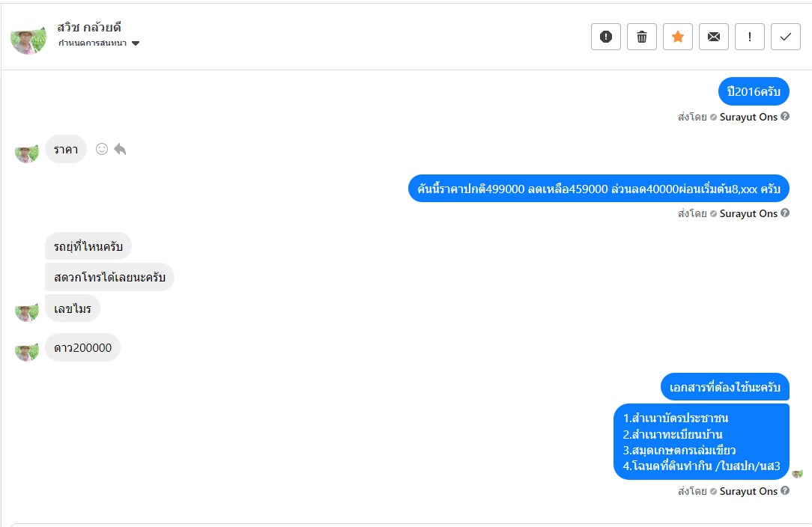Mark conversation as spam with octagon icon
This screenshot has height=527, width=812.
point(606,37)
